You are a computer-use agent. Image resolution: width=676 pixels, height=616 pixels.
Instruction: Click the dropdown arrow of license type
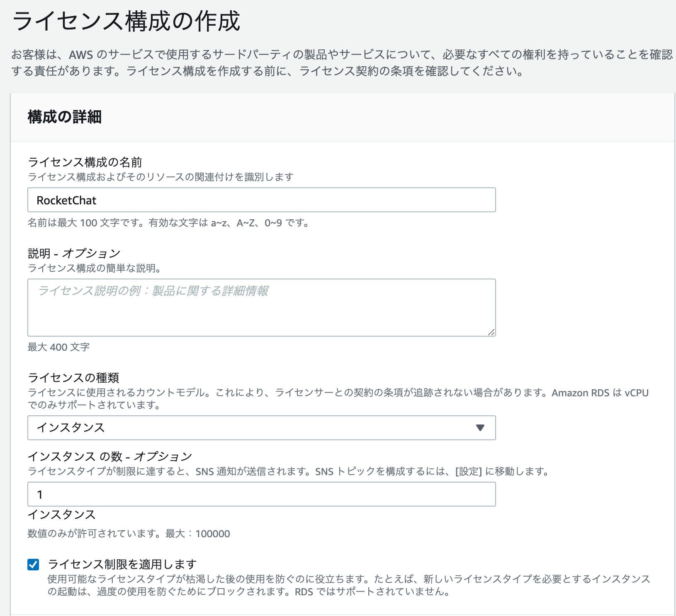480,428
